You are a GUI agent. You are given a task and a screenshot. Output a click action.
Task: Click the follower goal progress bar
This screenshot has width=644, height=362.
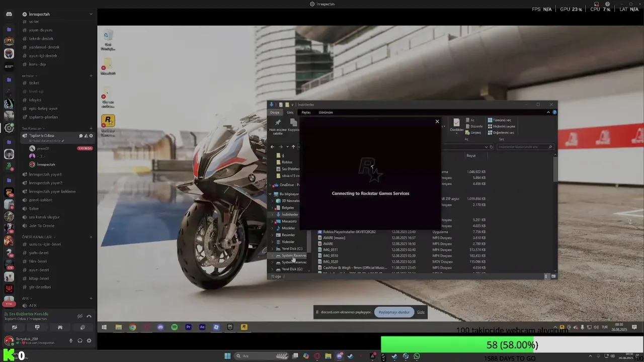click(512, 345)
